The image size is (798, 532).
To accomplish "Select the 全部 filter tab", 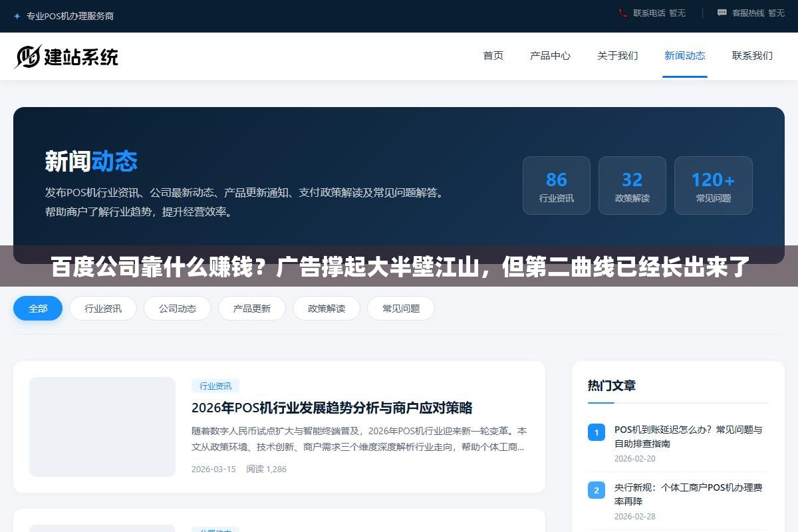I will point(38,309).
